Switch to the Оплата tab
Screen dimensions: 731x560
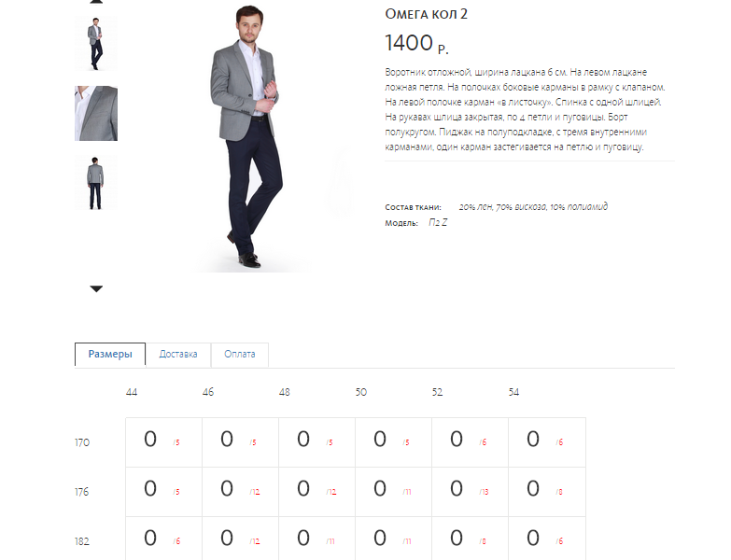240,355
